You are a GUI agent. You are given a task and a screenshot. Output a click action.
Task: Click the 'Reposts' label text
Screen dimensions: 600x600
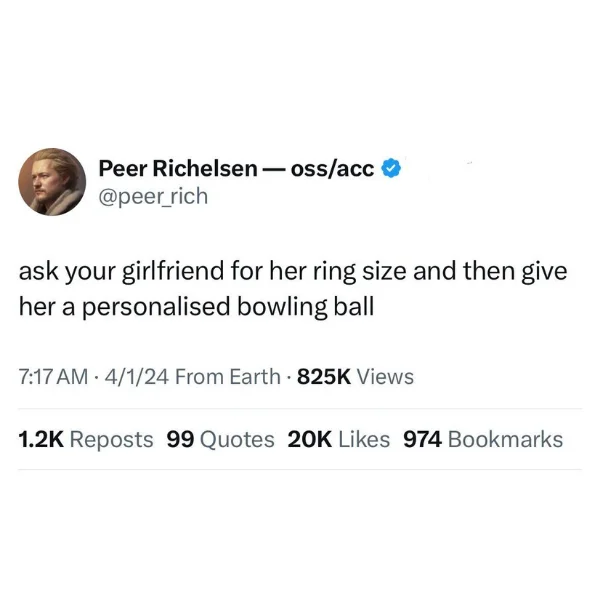pos(111,440)
